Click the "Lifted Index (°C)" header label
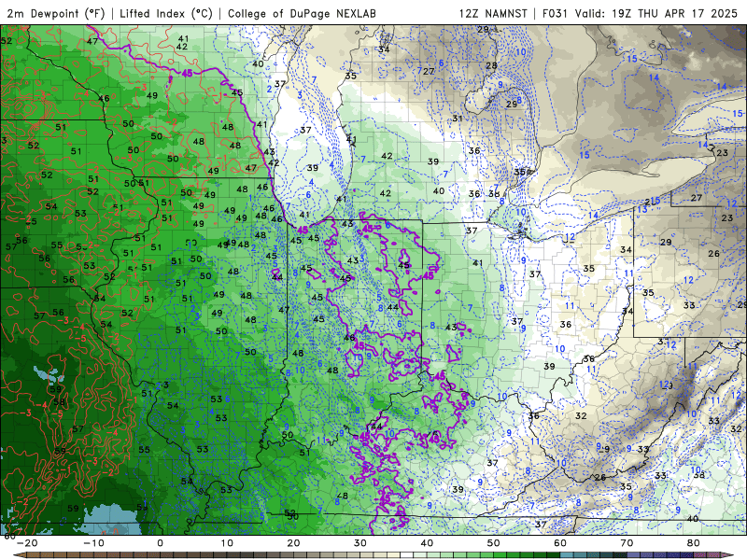 (166, 13)
